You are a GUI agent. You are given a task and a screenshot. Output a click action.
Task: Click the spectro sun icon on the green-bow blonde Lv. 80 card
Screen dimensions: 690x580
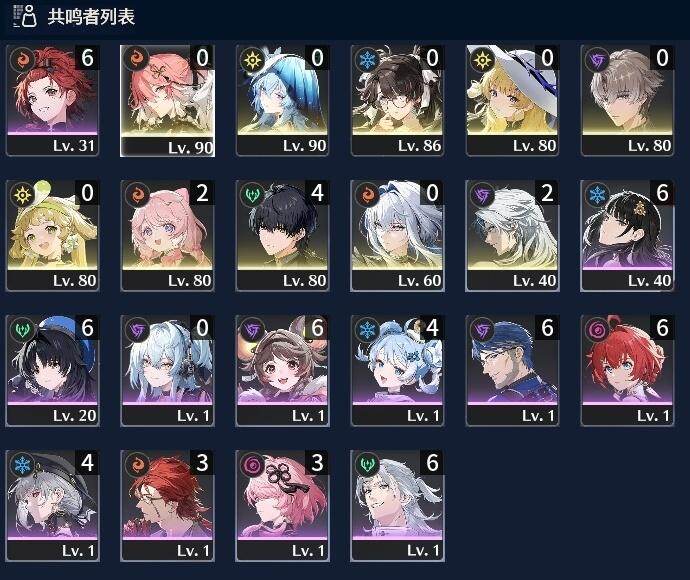point(22,194)
